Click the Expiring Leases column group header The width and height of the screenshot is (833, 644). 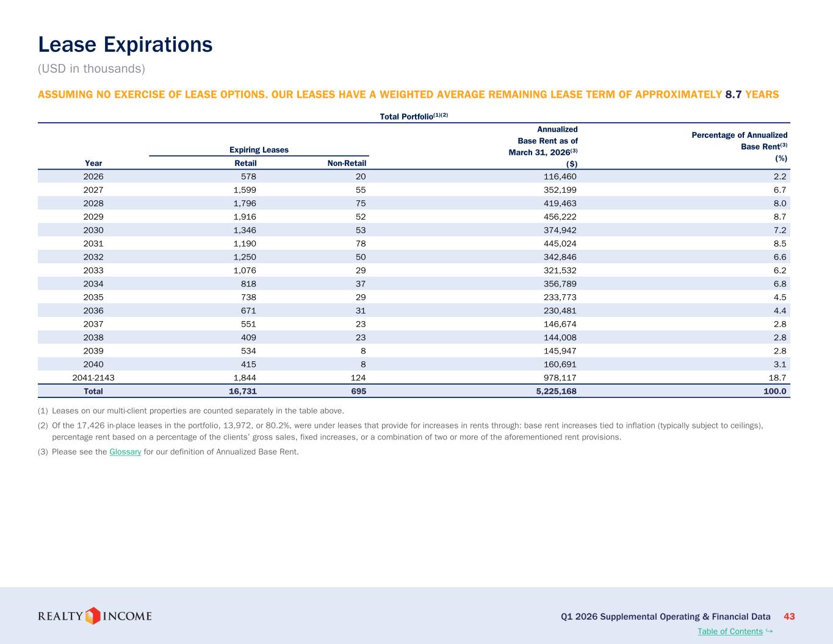click(x=259, y=150)
